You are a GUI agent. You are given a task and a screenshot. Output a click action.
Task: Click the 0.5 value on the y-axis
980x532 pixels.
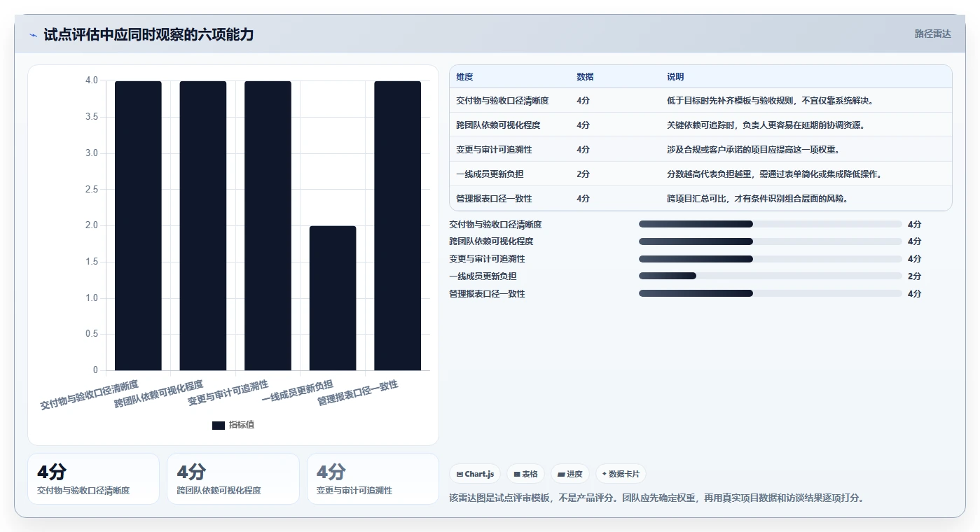click(x=92, y=334)
